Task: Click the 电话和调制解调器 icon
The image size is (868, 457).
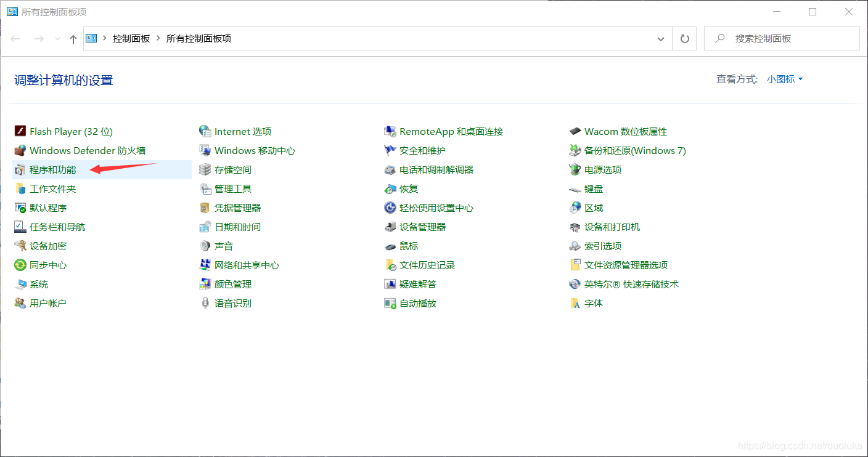Action: (x=390, y=169)
